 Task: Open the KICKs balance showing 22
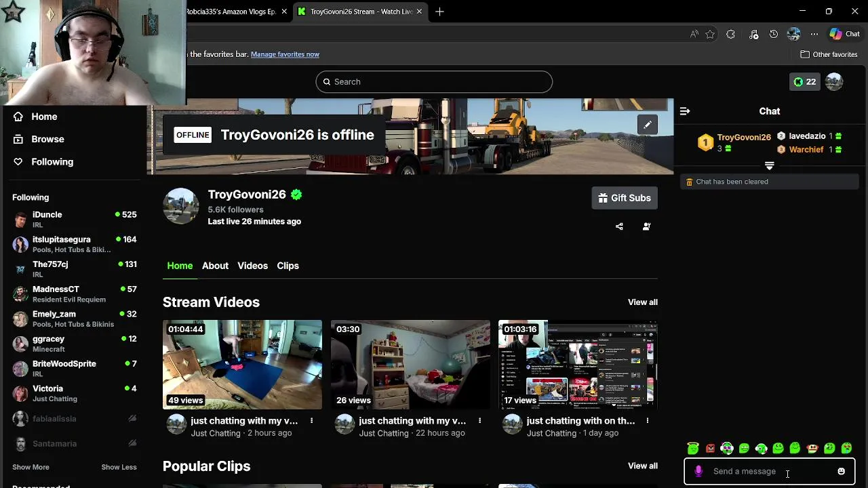(x=805, y=81)
